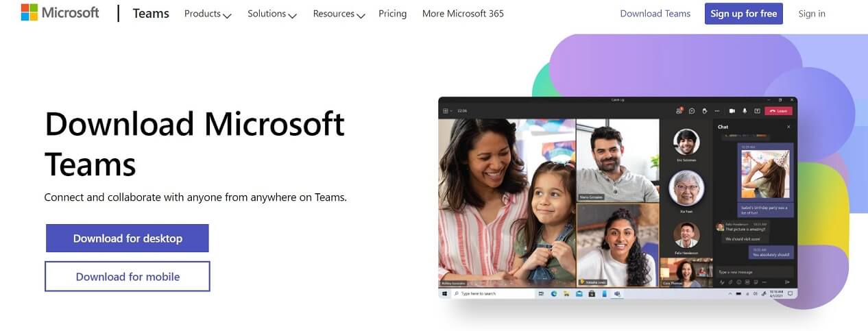Click the Download for mobile button
The height and width of the screenshot is (331, 868).
pos(128,277)
